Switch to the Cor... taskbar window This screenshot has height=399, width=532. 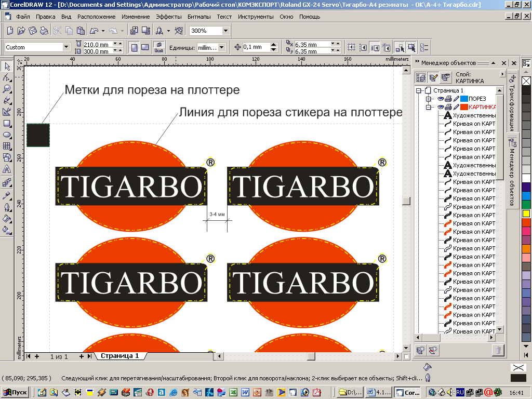click(x=407, y=393)
